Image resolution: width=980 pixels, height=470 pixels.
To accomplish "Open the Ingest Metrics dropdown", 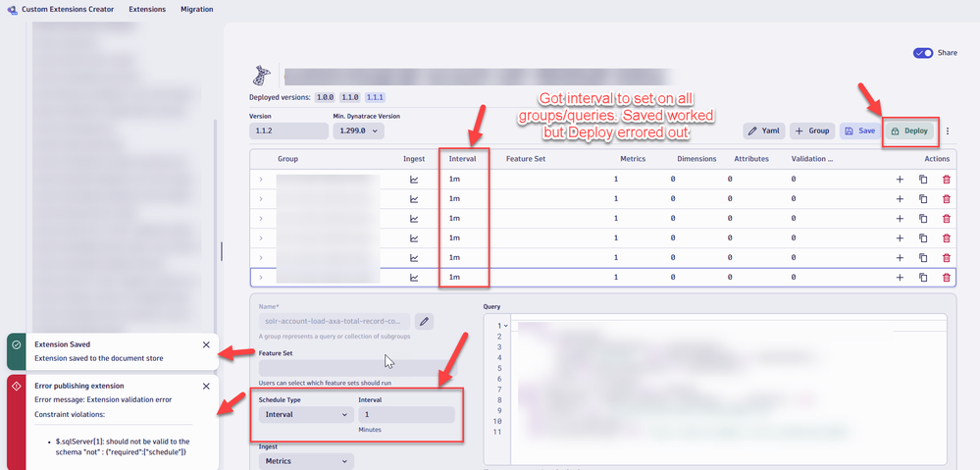I will (304, 461).
